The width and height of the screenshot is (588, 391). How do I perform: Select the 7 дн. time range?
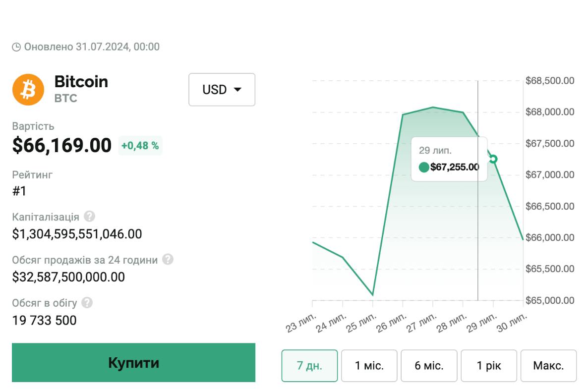pyautogui.click(x=309, y=366)
